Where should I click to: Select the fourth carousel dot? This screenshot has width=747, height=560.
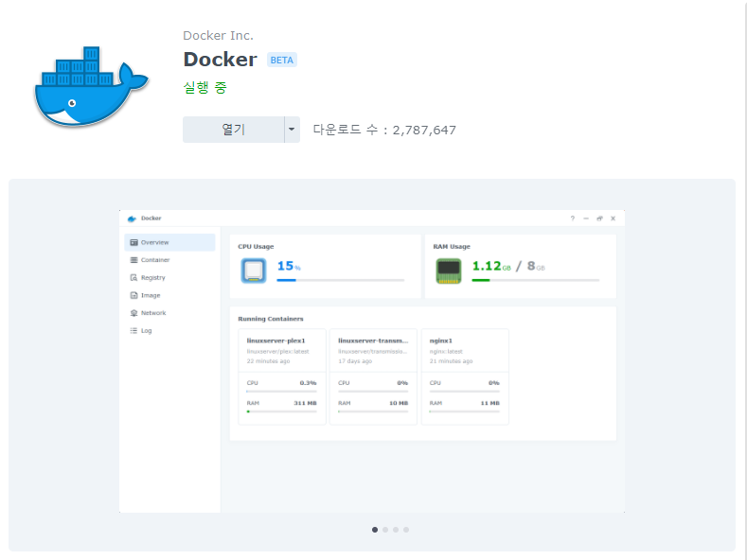coord(406,530)
